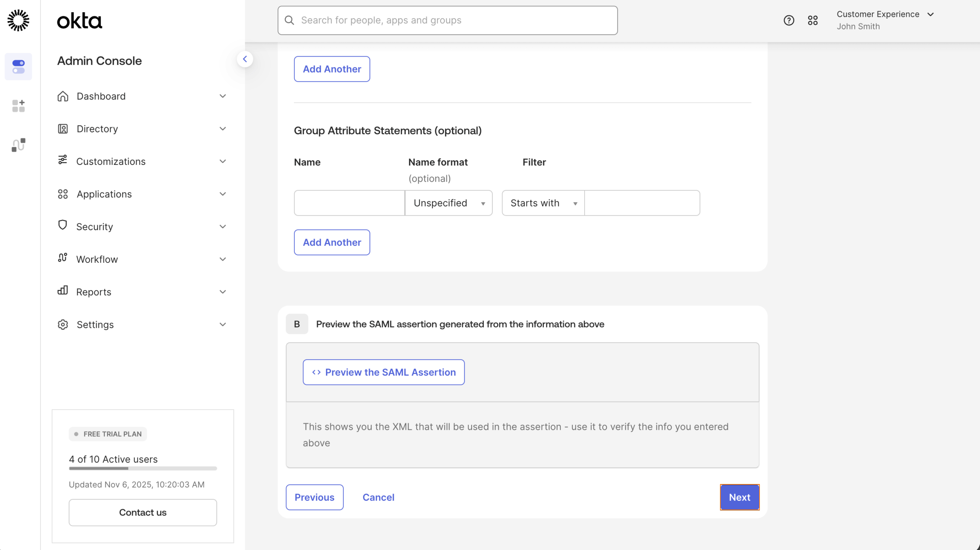Open the Starts with filter dropdown

tap(542, 203)
